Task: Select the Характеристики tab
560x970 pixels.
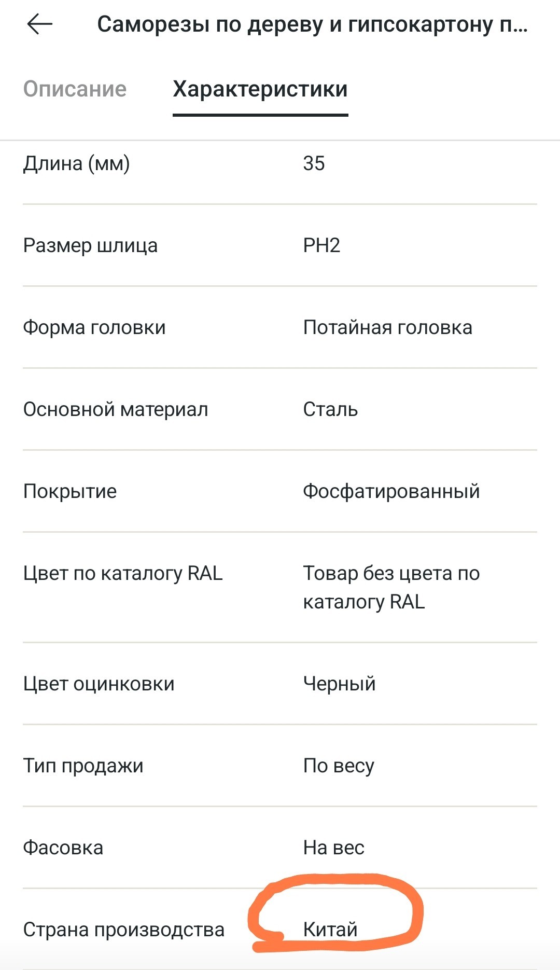Action: 260,89
